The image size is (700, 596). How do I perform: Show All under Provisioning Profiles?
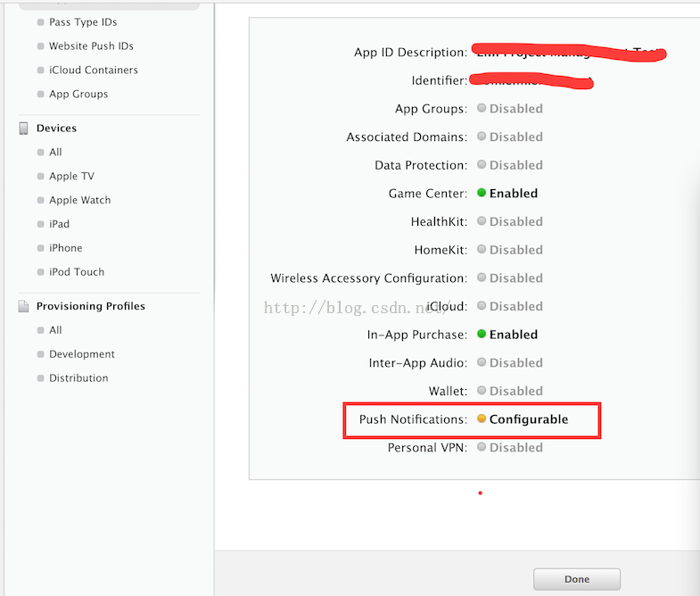click(x=55, y=330)
